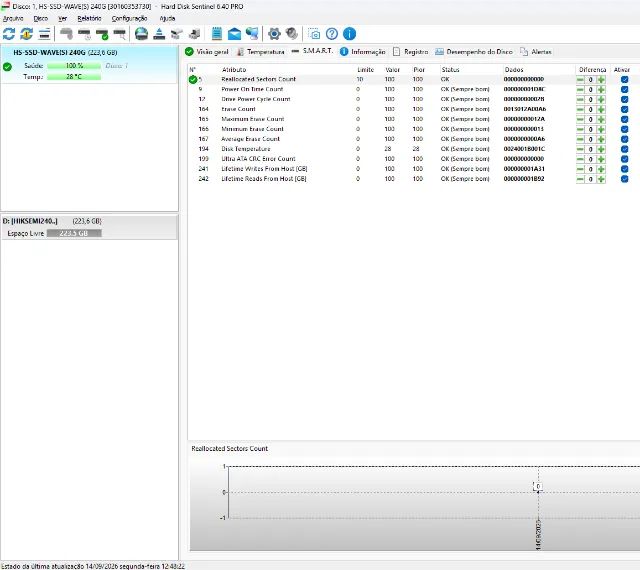Open settings via the blue gear icon
The width and height of the screenshot is (640, 570).
[274, 34]
